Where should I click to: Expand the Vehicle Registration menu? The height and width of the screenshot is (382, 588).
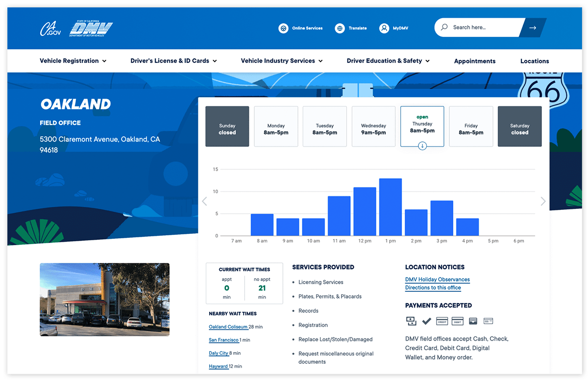(x=73, y=61)
